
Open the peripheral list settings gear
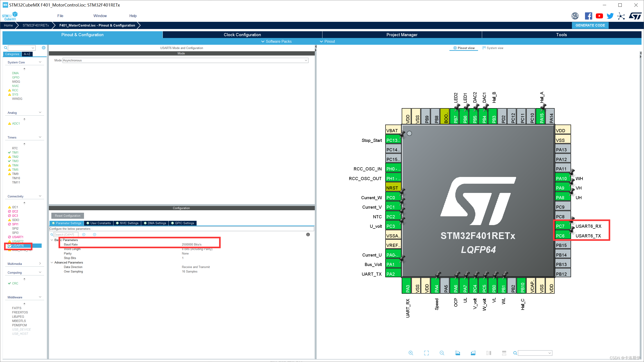coord(43,48)
